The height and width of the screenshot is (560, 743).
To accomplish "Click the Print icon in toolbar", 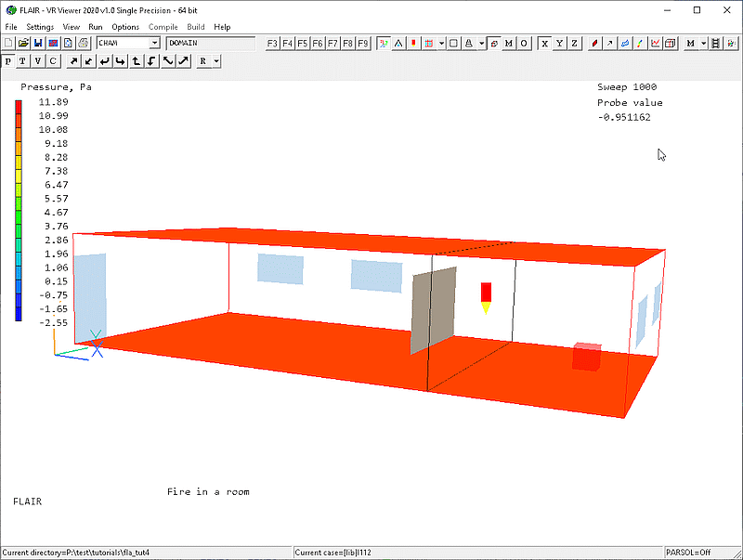I will tap(83, 44).
